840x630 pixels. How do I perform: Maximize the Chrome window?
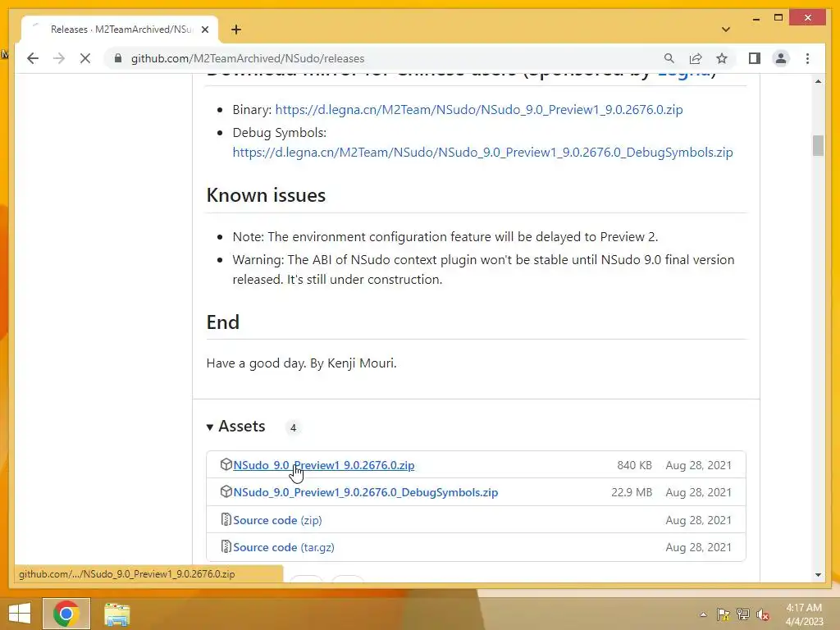pyautogui.click(x=778, y=18)
